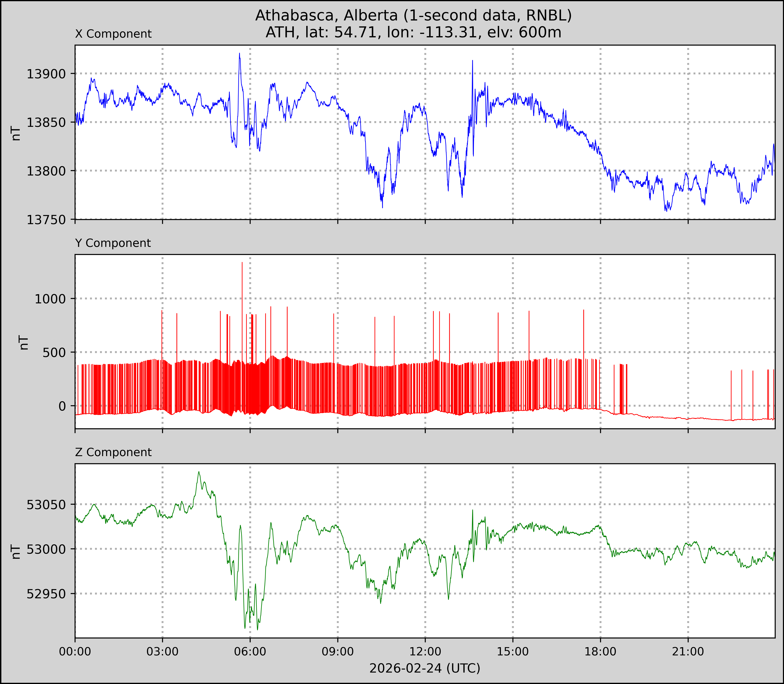Click the '2026-02-24 (UTC)' date label
Image resolution: width=784 pixels, height=684 pixels.
[x=425, y=668]
